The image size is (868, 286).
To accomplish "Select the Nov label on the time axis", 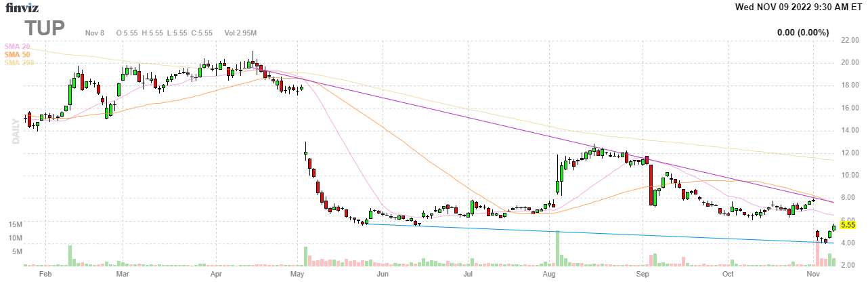I will 813,274.
